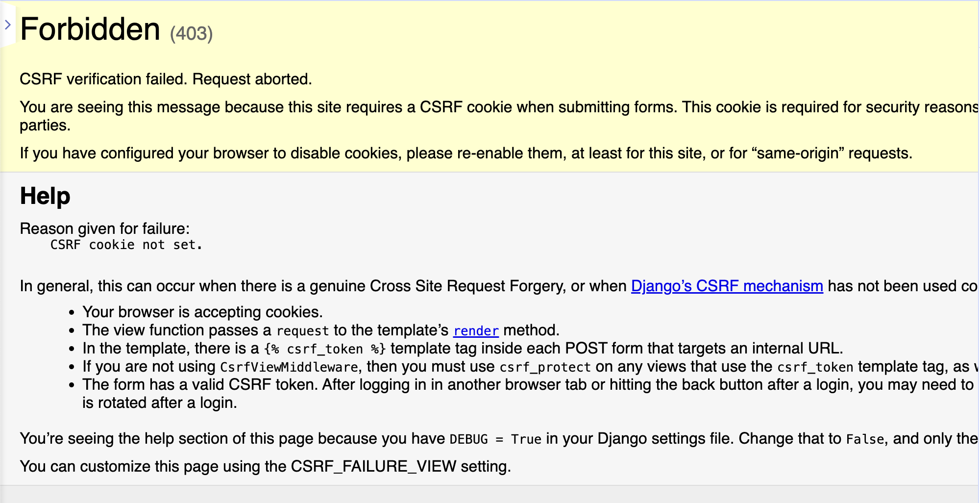The width and height of the screenshot is (980, 503).
Task: Click 'CSRF verification failed. Request aborted.' message
Action: click(166, 79)
